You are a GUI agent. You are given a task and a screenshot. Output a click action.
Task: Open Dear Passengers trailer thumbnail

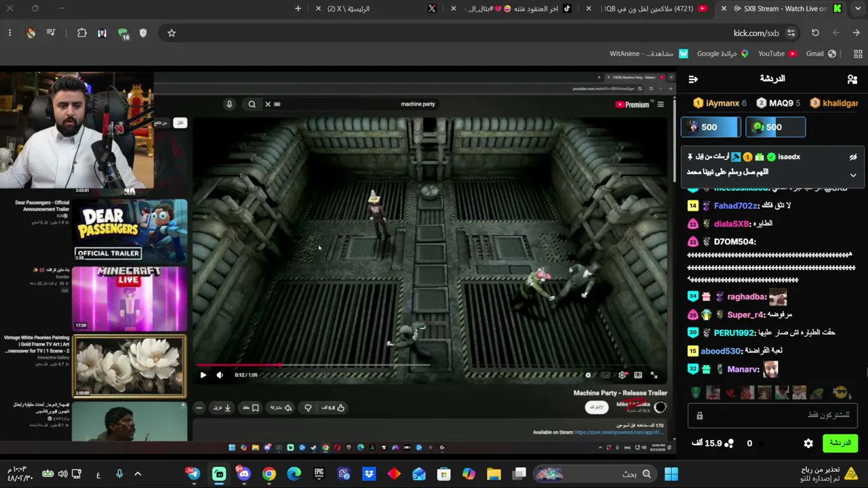[130, 230]
